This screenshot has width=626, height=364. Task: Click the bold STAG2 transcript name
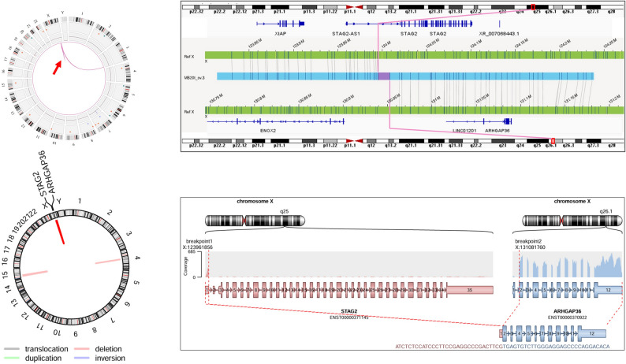[x=349, y=311]
